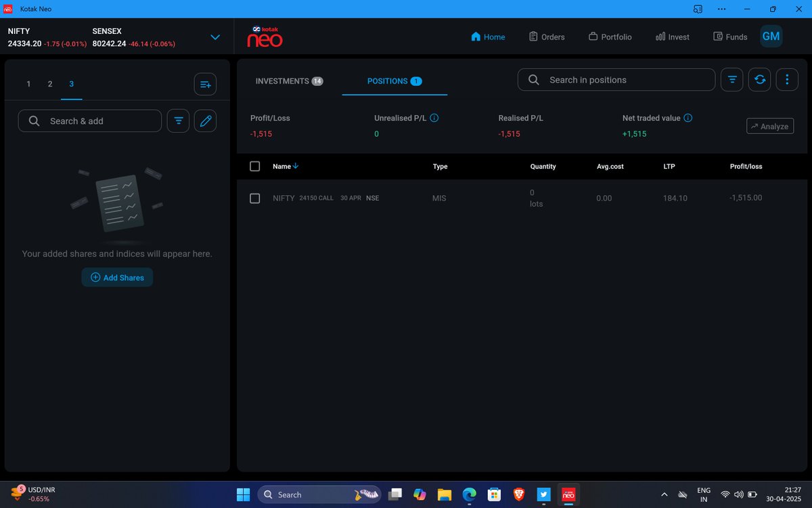Screen dimensions: 812x508
Task: Tick the NIFTY 24150 CALL checkbox
Action: [255, 198]
